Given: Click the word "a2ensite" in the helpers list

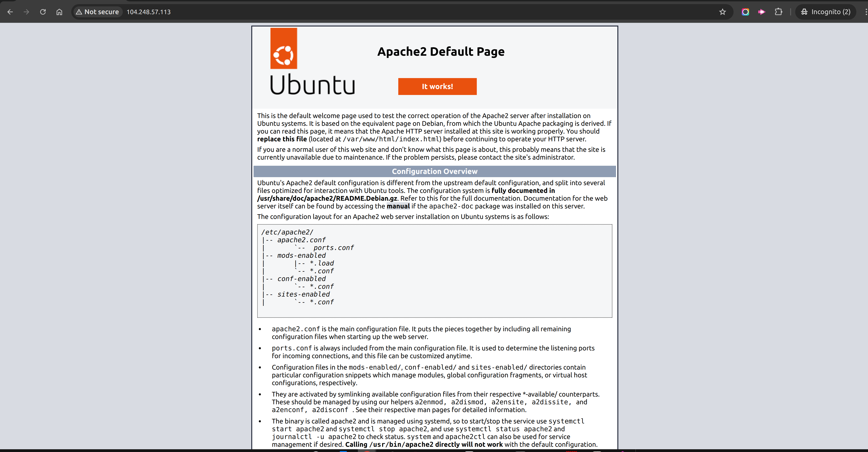Looking at the screenshot, I should (x=507, y=402).
